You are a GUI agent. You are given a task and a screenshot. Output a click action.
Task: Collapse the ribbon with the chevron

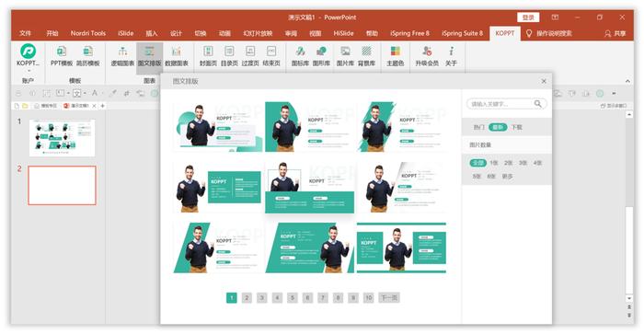[627, 81]
